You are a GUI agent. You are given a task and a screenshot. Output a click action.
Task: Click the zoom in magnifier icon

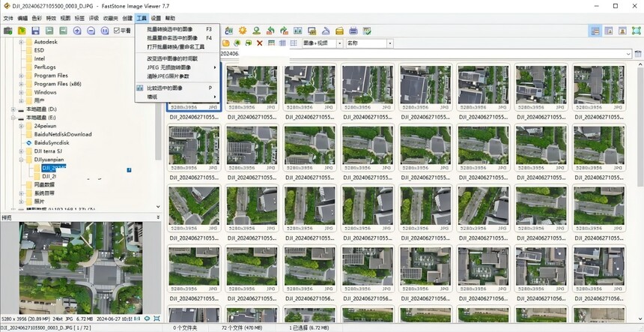click(x=77, y=31)
